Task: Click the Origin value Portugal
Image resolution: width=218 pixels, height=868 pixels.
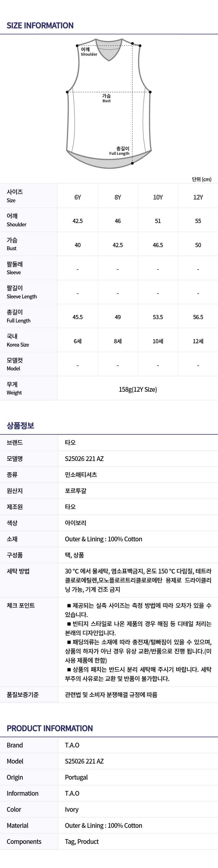Action: (76, 777)
